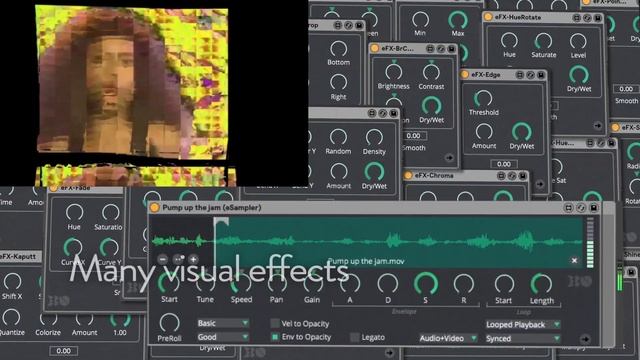
Task: Click the Dry/Wet knob in eFX-Edge
Action: click(x=522, y=131)
